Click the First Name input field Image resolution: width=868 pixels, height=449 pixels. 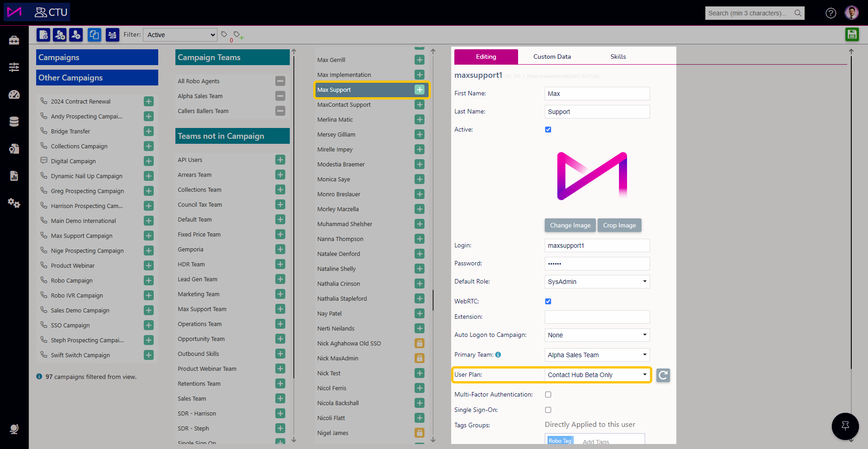tap(597, 94)
